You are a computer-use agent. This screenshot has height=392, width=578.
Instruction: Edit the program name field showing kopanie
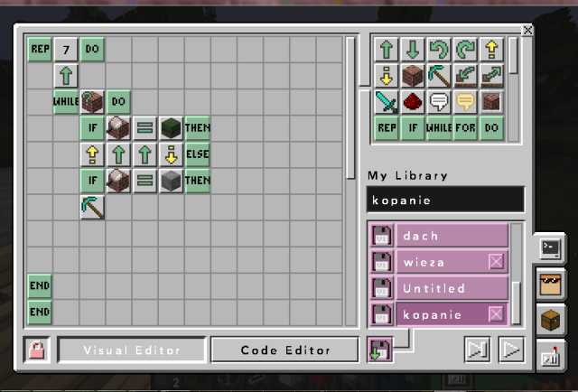[x=445, y=200]
